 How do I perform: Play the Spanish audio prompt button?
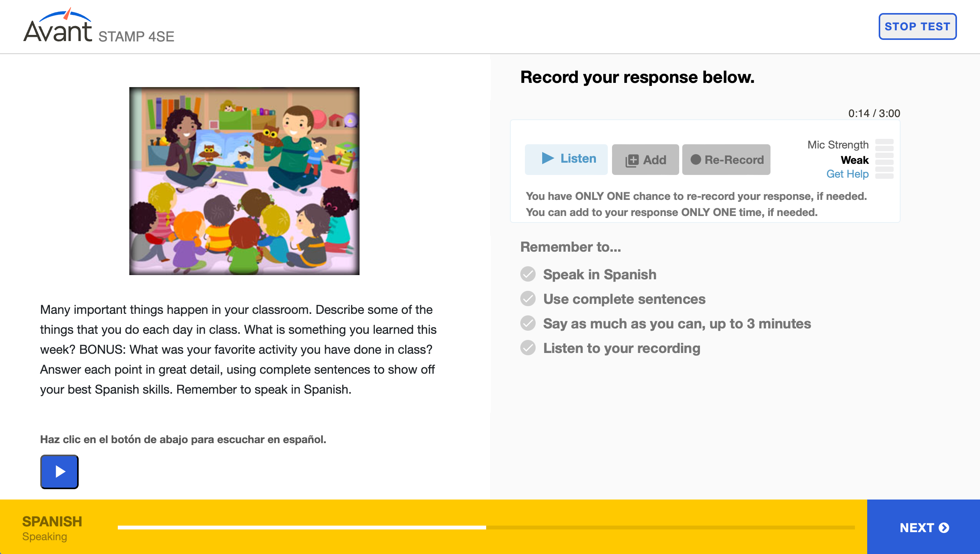coord(59,472)
